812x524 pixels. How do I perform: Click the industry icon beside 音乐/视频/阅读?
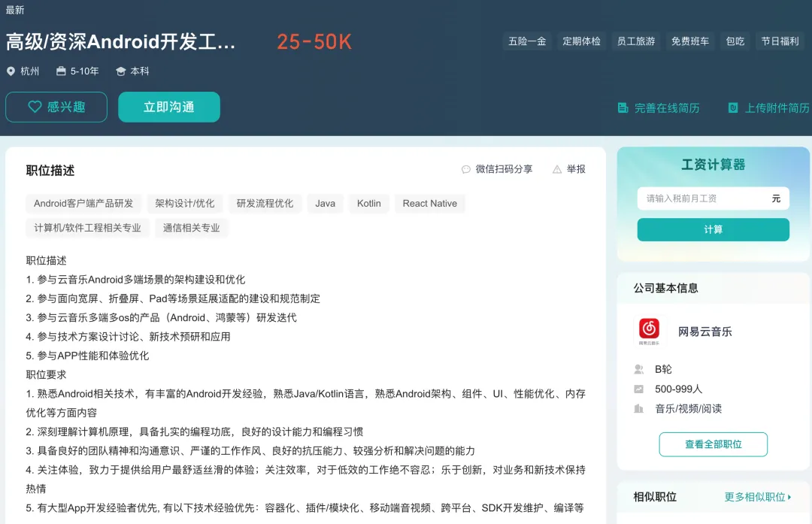[x=638, y=408]
